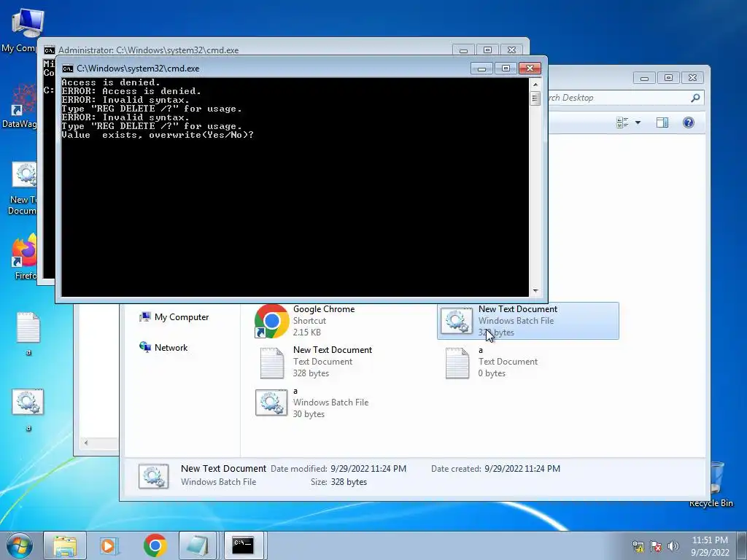
Task: Open the Windows Start menu
Action: point(20,545)
